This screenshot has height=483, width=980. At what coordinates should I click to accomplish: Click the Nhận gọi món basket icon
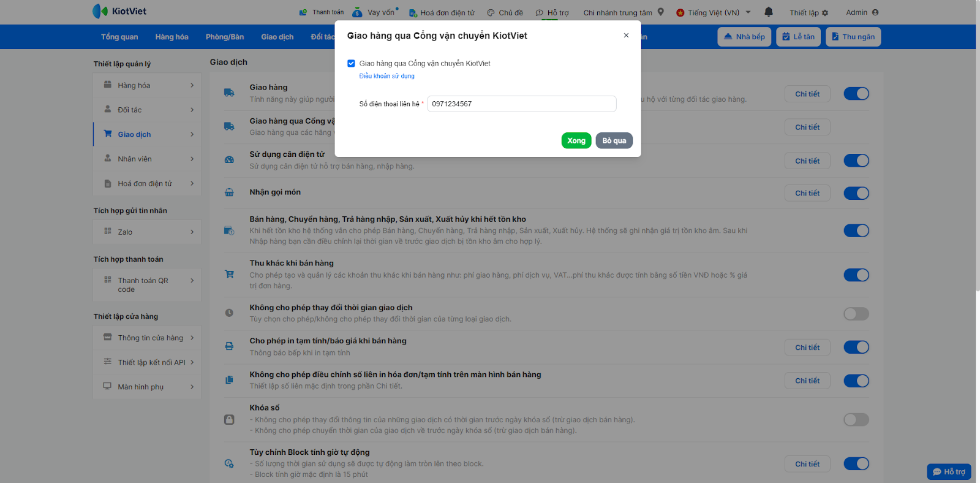click(x=229, y=192)
